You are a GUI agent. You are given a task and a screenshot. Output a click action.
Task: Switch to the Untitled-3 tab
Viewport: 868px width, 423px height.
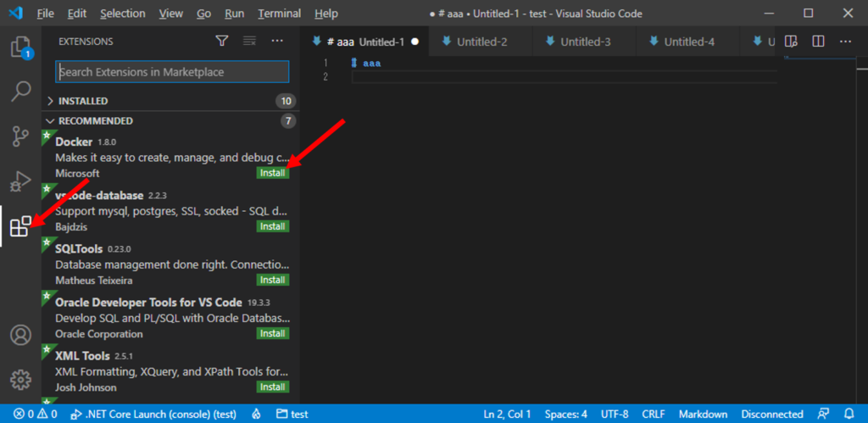pyautogui.click(x=585, y=42)
